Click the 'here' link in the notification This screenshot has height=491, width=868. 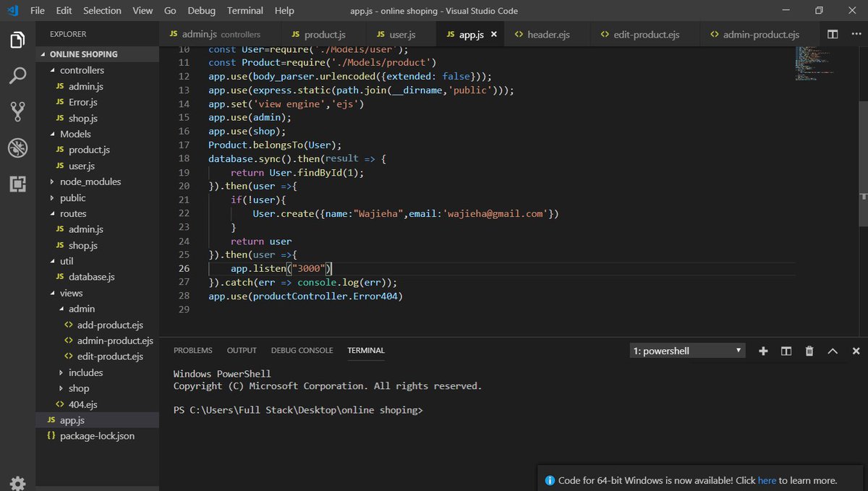point(767,480)
